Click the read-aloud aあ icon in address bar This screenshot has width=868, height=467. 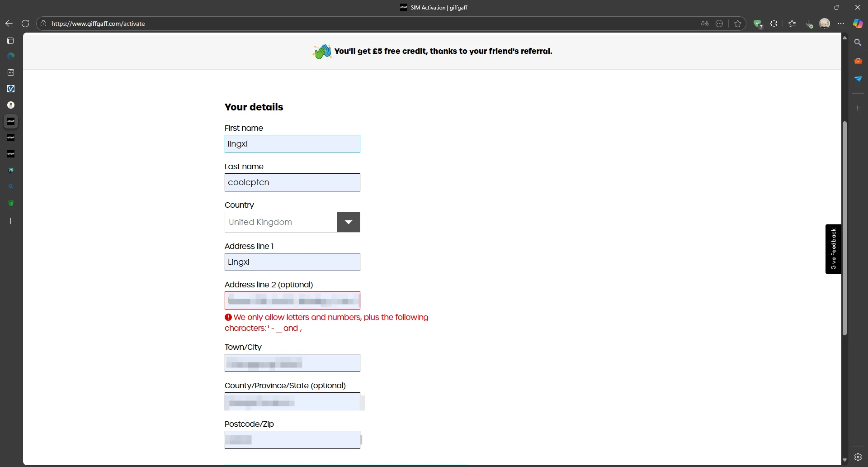tap(704, 24)
